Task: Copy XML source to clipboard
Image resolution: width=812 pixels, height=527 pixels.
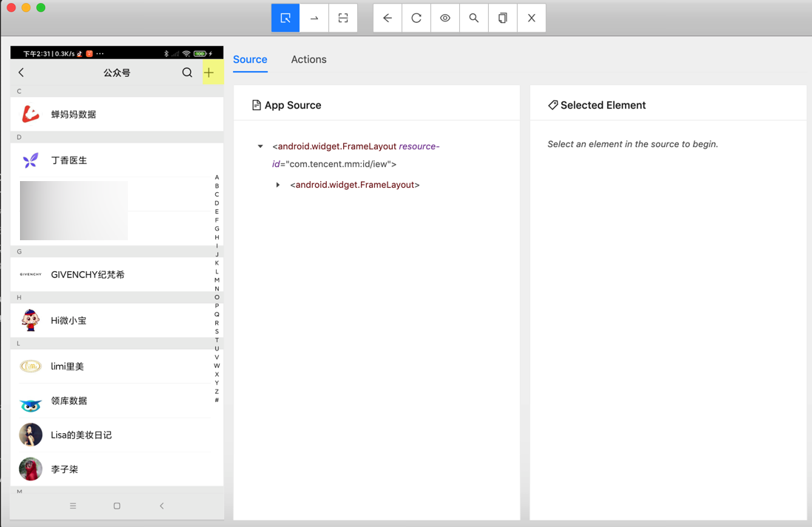Action: [x=503, y=18]
